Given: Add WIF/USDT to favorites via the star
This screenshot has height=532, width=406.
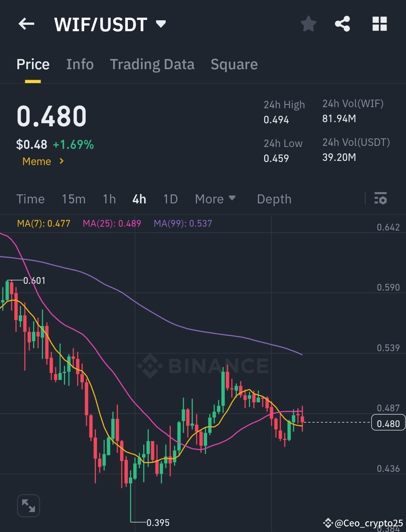Looking at the screenshot, I should point(308,24).
